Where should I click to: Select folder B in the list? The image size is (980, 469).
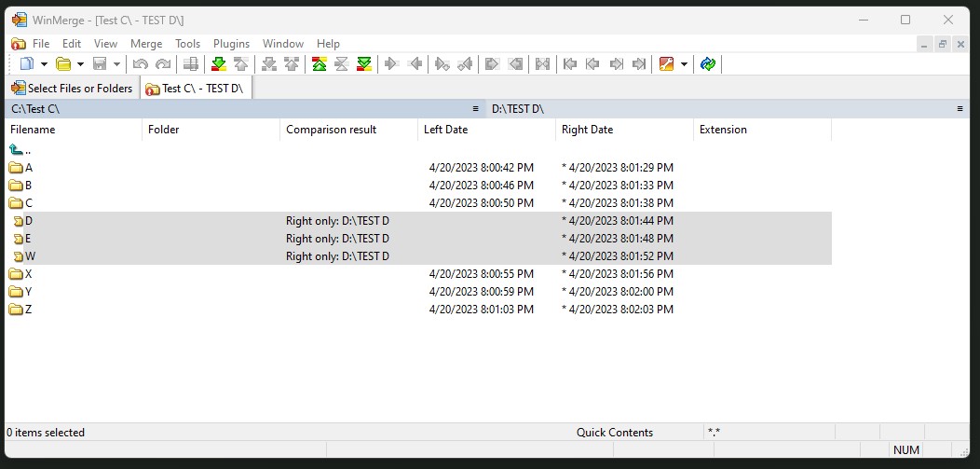tap(20, 186)
